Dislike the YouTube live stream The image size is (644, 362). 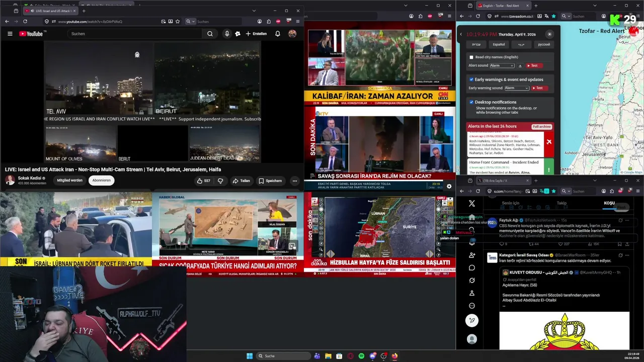click(220, 180)
